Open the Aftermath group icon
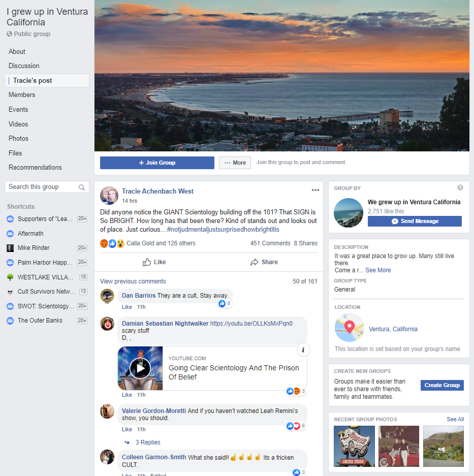The height and width of the screenshot is (476, 474). click(10, 234)
